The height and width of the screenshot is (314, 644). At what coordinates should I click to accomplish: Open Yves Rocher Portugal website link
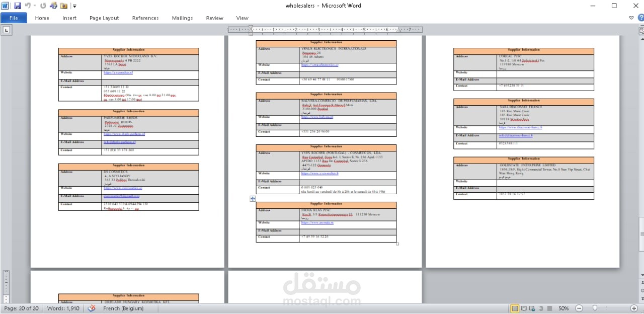(320, 173)
